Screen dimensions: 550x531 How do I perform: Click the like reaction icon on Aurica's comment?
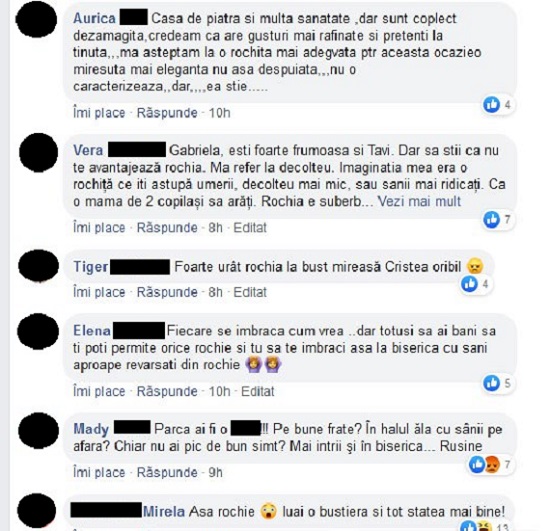(x=492, y=105)
